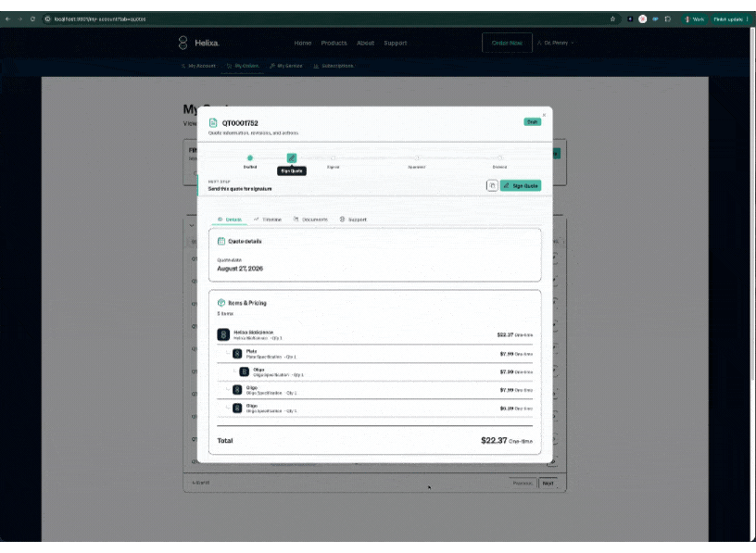The width and height of the screenshot is (756, 553).
Task: Go back using browser back arrow
Action: tap(7, 19)
